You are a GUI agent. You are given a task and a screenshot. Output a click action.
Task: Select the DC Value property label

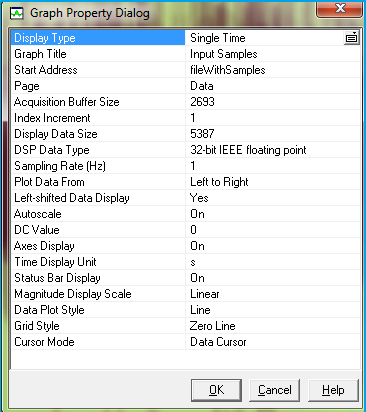(x=37, y=230)
